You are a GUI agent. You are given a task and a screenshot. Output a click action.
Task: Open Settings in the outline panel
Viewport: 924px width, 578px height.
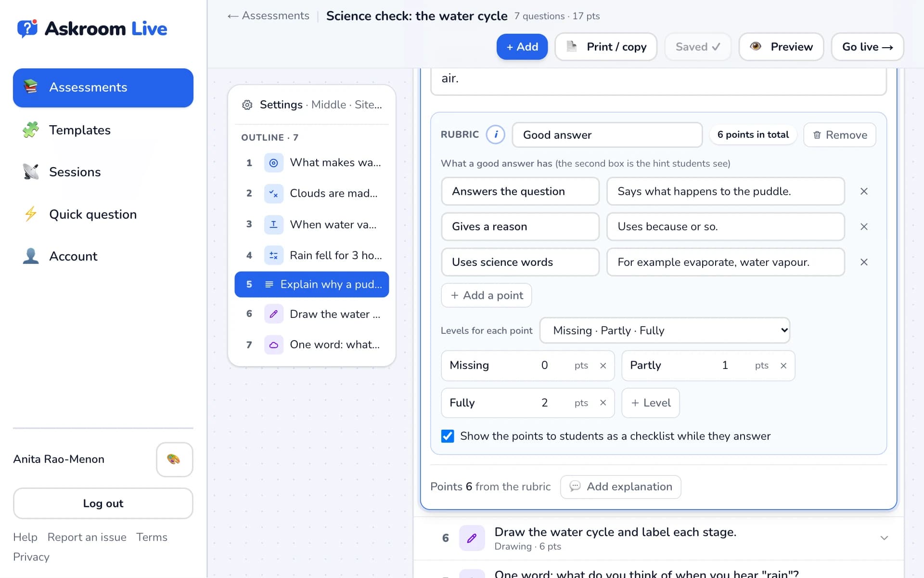[x=312, y=105]
